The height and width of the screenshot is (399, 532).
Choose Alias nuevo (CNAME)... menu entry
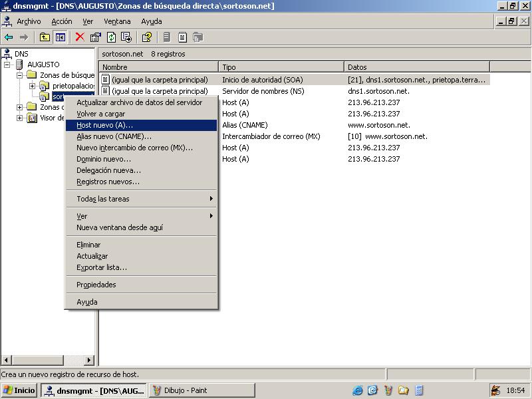point(141,136)
